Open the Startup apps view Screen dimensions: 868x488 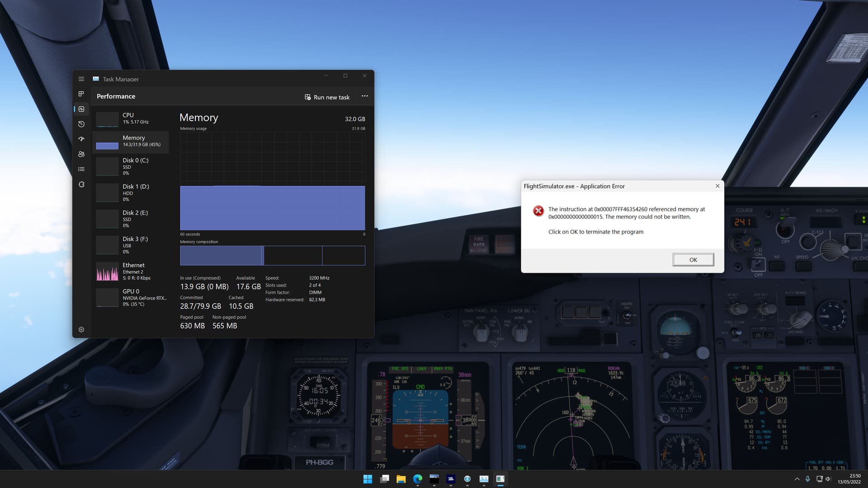click(81, 139)
